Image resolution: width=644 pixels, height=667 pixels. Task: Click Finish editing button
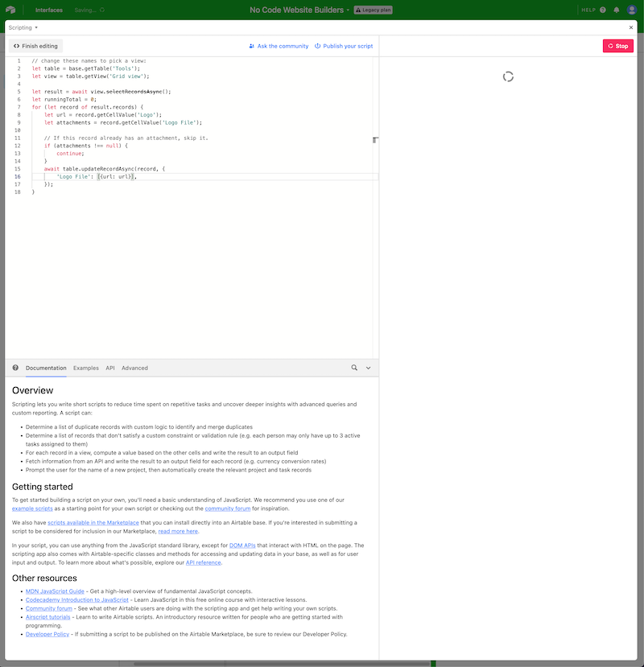36,46
